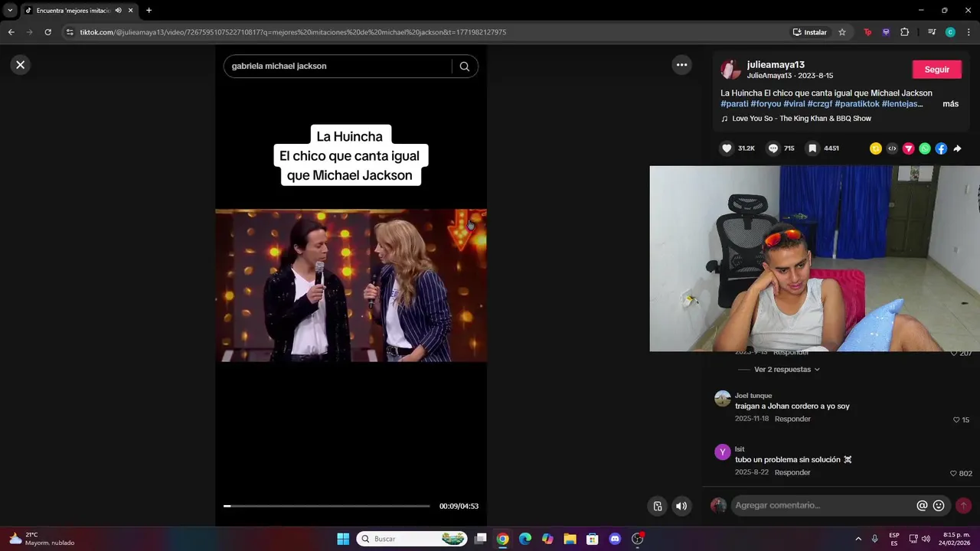Screen dimensions: 980x551
Task: Click the 'Agregar comentario' input field
Action: [x=823, y=506]
